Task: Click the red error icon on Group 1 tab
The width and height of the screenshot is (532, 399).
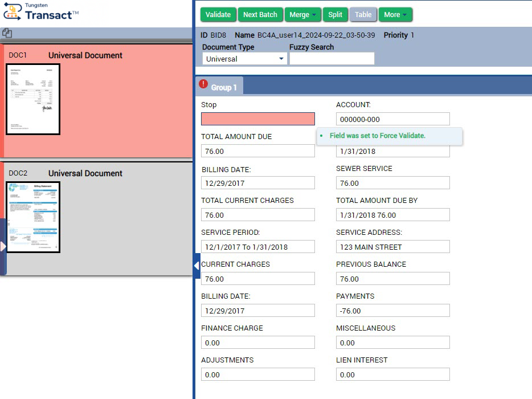Action: pos(203,84)
